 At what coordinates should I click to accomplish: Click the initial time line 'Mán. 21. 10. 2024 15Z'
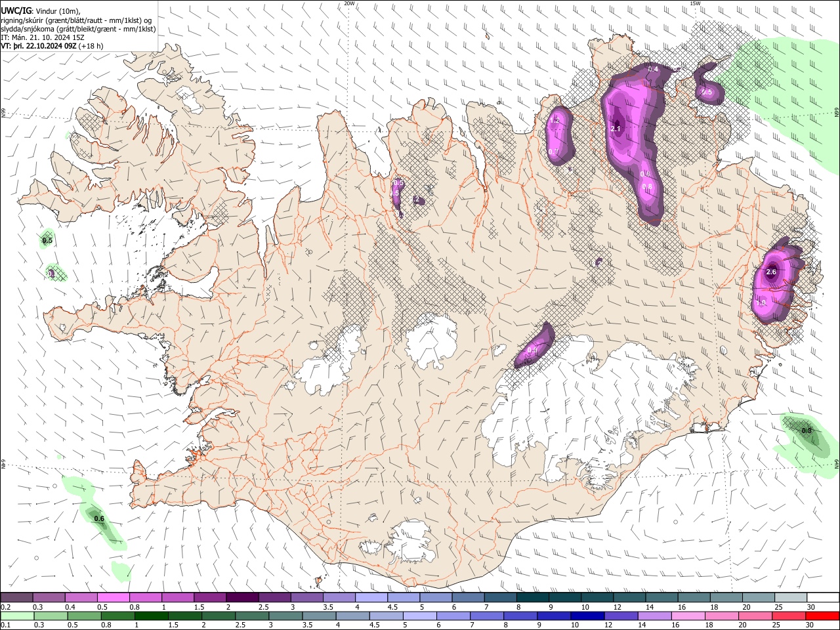click(x=49, y=37)
